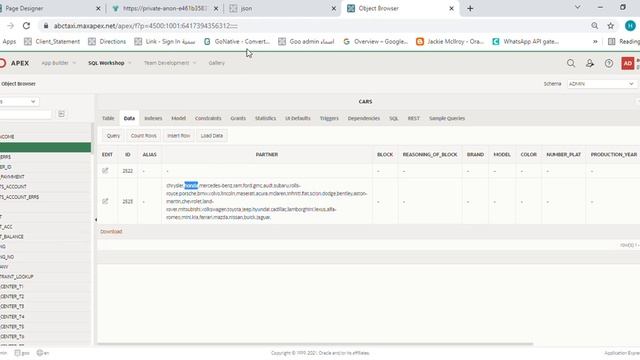Bookmark this page with the star icon

611,26
